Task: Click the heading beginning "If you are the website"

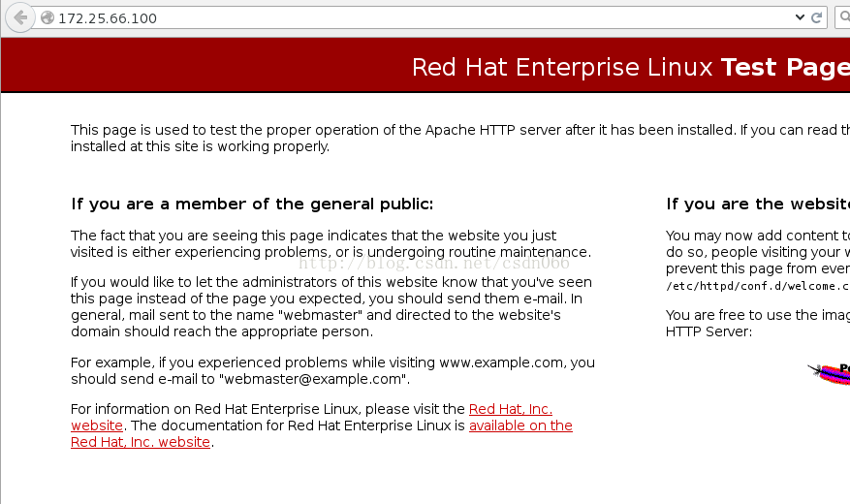Action: pos(758,204)
